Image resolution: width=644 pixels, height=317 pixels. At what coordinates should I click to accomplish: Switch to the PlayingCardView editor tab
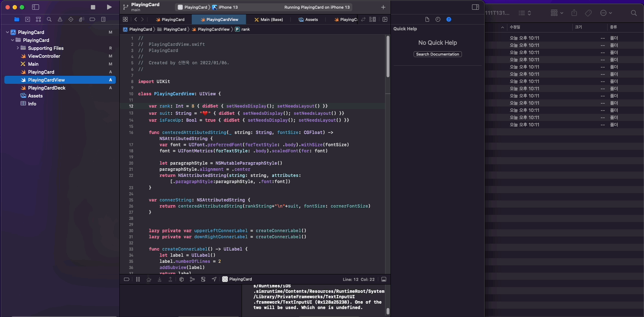[219, 19]
